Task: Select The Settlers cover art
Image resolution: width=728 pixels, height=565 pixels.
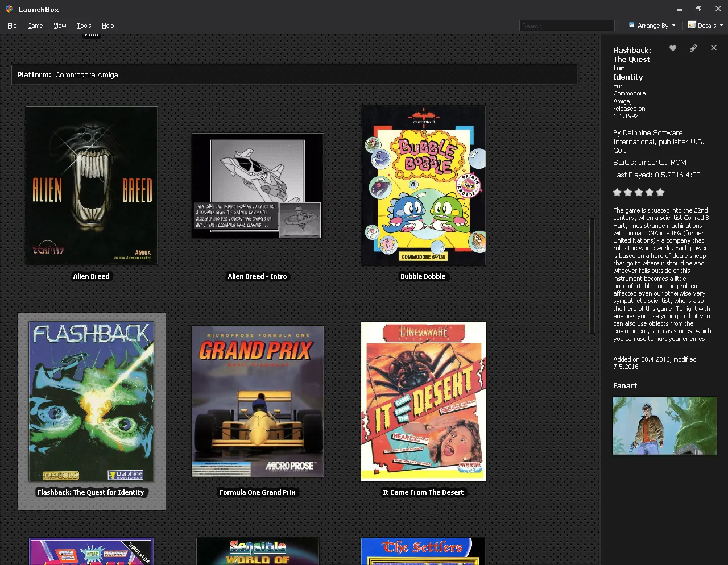Action: [424, 551]
